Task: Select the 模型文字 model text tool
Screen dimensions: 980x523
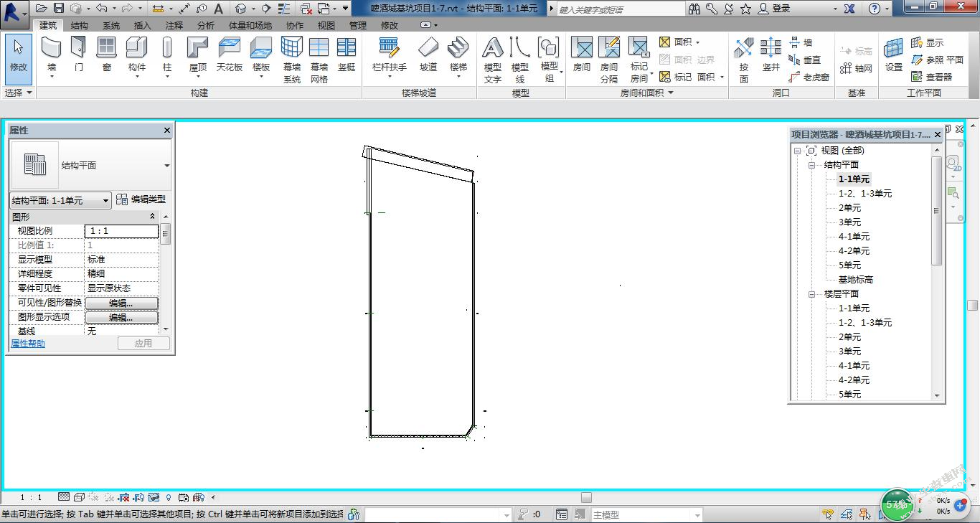Action: click(x=493, y=60)
